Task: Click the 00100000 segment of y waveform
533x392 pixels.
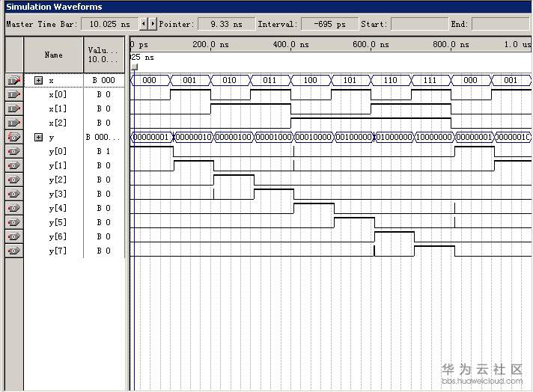Action: [354, 137]
